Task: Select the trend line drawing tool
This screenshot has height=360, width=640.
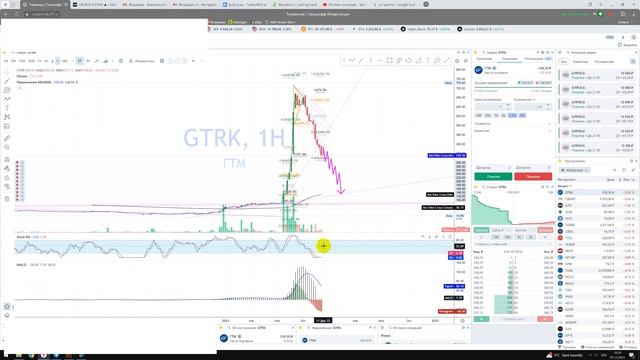Action: (x=7, y=81)
